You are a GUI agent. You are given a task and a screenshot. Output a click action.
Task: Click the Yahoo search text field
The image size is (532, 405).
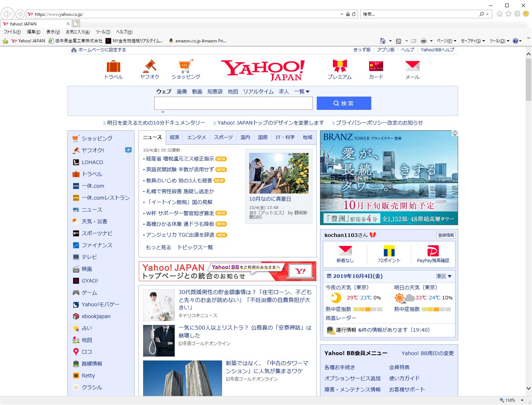coord(233,103)
